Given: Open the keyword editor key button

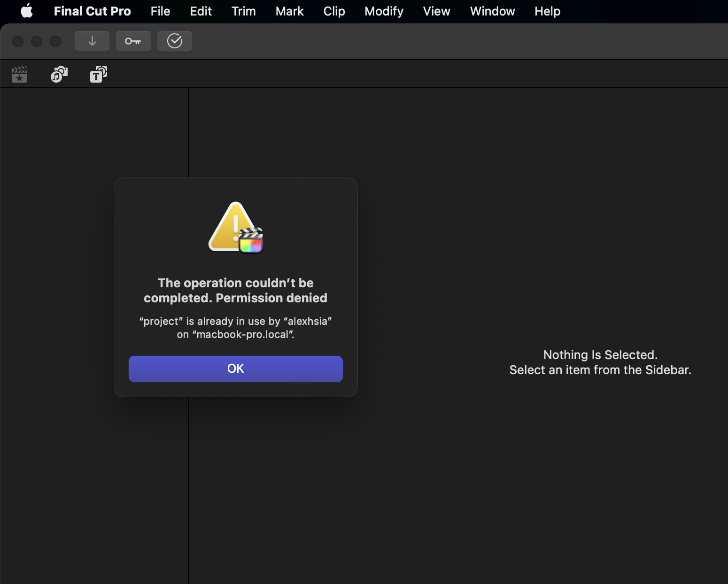Looking at the screenshot, I should click(133, 41).
